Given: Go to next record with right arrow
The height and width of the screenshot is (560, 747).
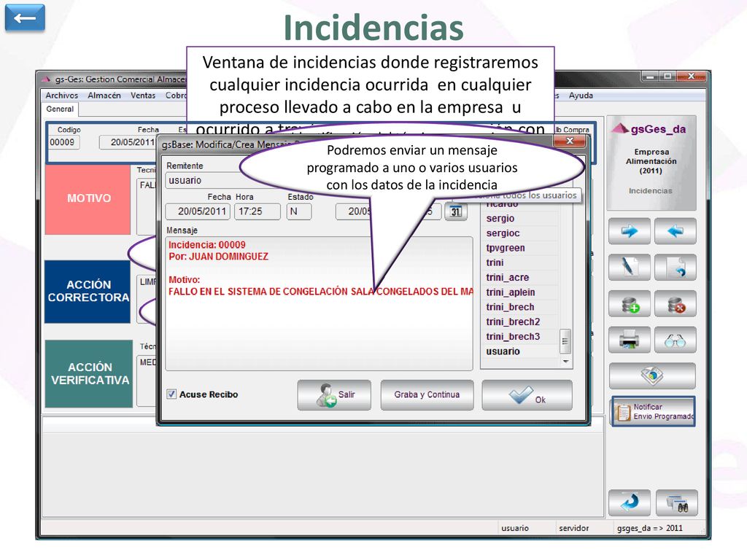Looking at the screenshot, I should tap(630, 231).
